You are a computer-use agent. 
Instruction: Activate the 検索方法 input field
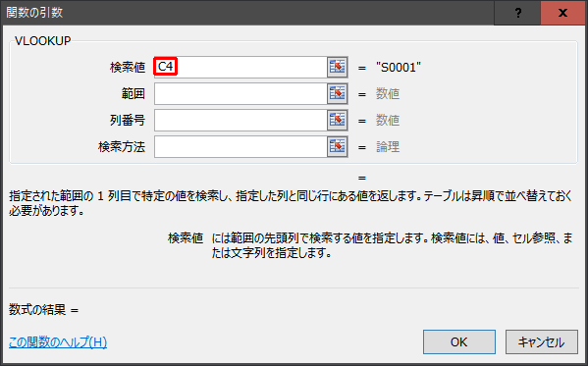241,146
